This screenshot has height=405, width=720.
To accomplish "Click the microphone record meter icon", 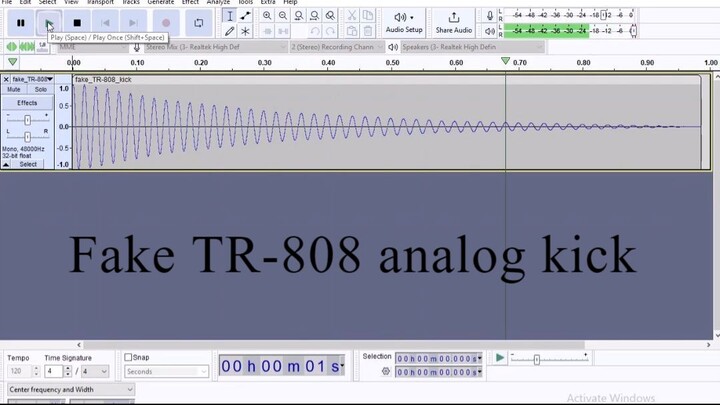I will (489, 16).
